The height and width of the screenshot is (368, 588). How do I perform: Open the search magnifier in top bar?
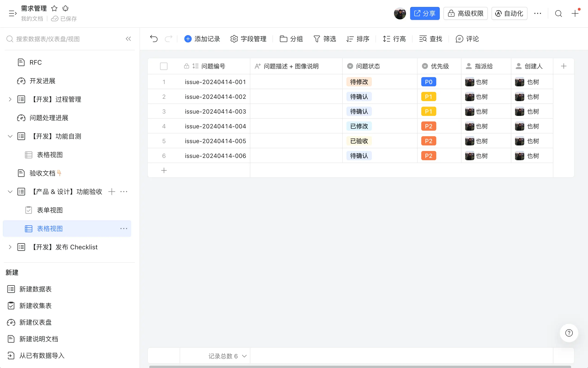click(x=558, y=14)
